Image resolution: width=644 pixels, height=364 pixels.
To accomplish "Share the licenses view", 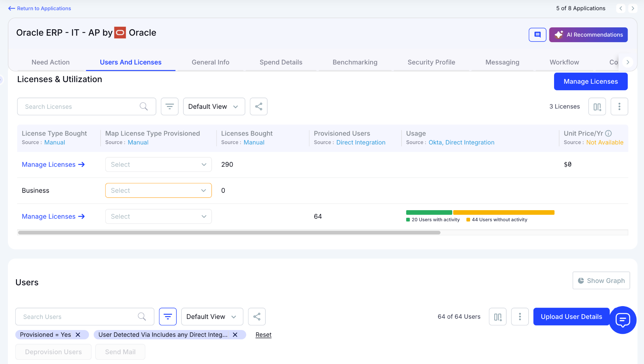I will point(258,106).
